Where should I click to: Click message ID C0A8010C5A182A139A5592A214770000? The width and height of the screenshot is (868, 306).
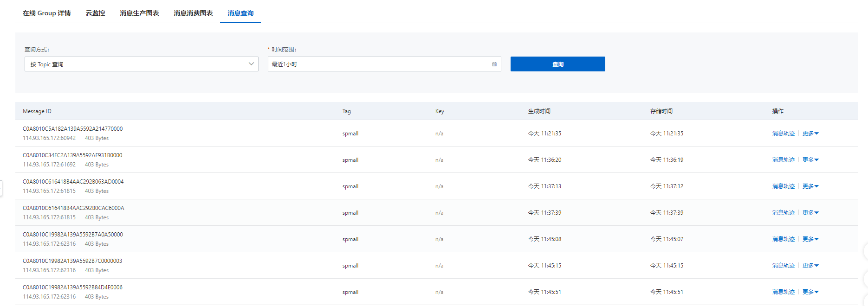point(73,129)
